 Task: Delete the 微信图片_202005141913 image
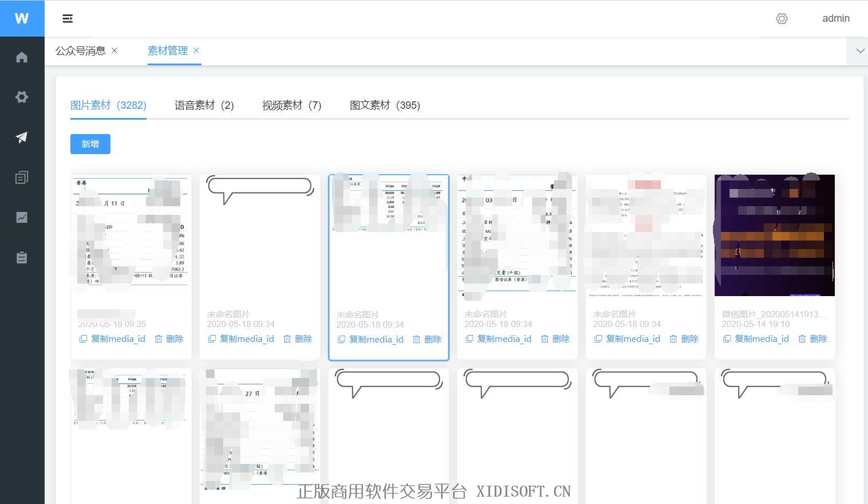[x=812, y=339]
